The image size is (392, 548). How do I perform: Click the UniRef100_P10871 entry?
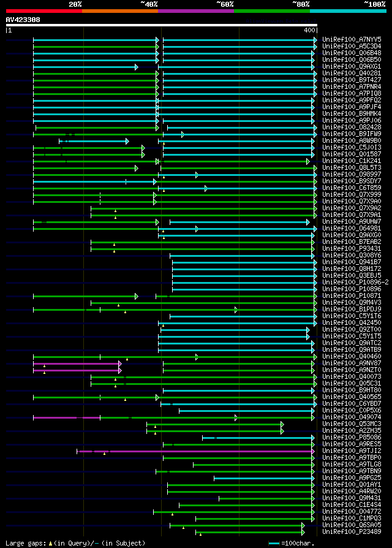click(x=352, y=296)
